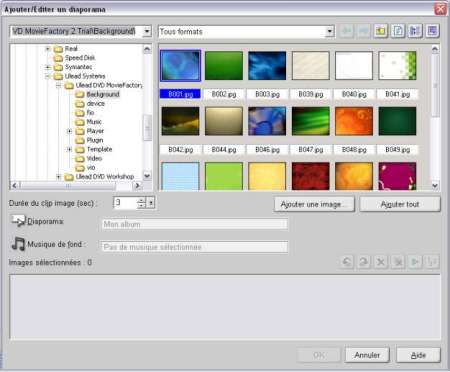Click the Annuler button
Screen dimensions: 450x372
(x=367, y=355)
